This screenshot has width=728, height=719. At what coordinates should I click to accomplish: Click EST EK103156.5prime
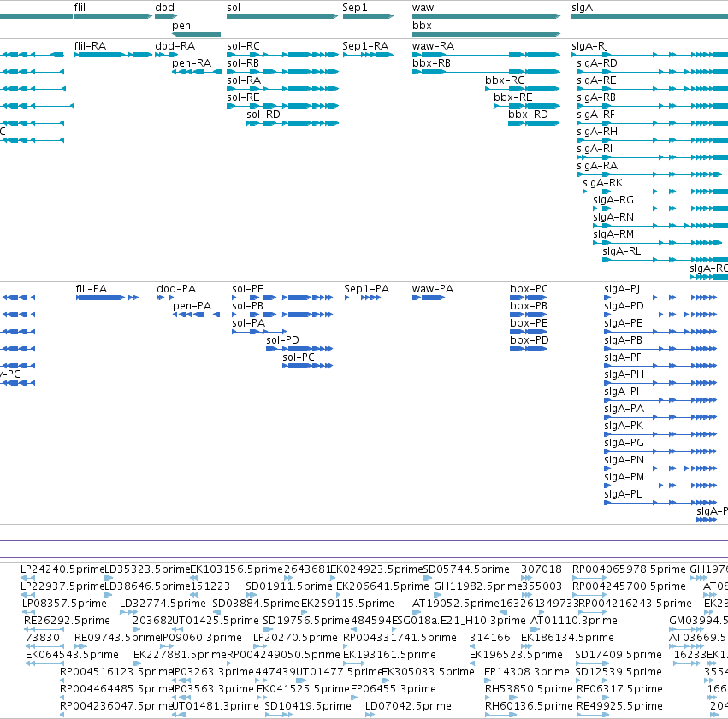(x=237, y=569)
